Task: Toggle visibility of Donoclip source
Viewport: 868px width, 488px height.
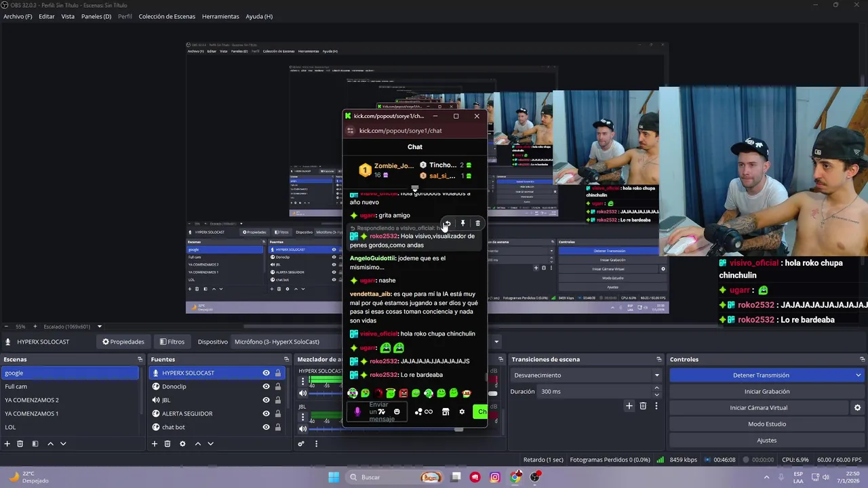Action: pyautogui.click(x=266, y=386)
